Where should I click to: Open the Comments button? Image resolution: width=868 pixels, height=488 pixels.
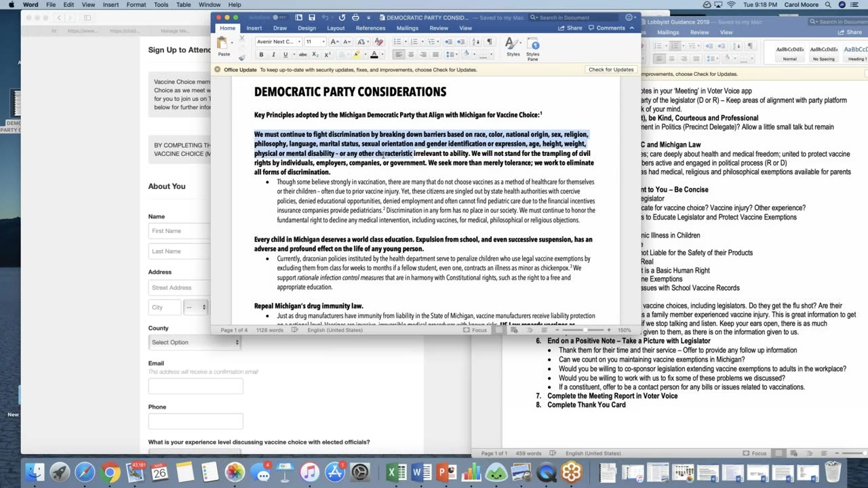coord(606,28)
